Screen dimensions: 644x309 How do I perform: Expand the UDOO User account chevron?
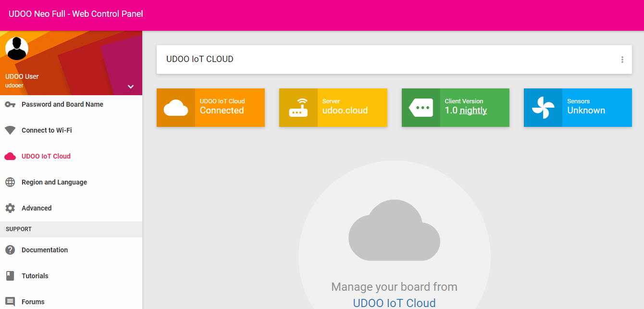130,87
